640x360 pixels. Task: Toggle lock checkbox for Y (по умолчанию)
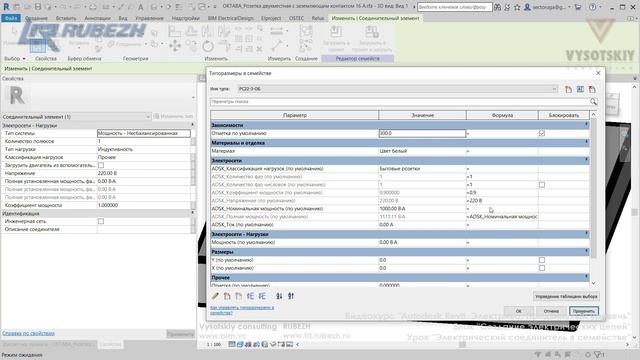pos(542,260)
